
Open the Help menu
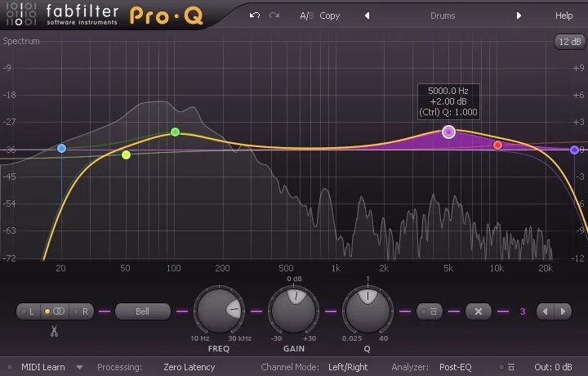click(x=563, y=16)
